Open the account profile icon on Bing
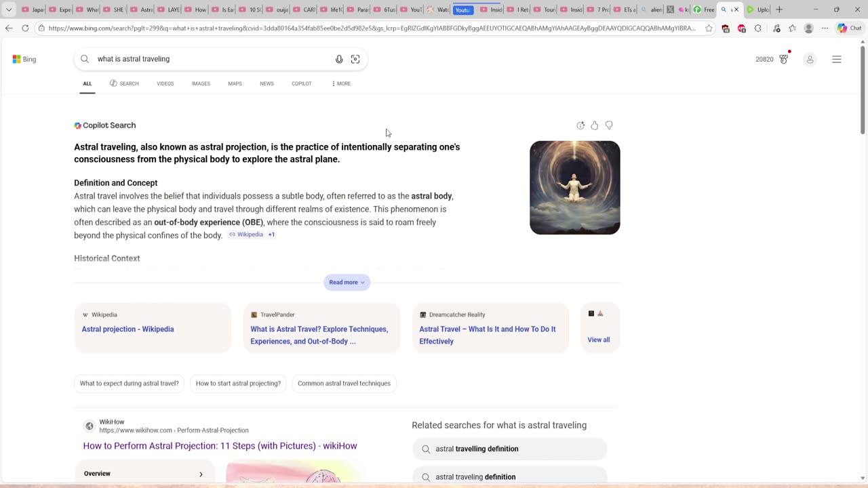This screenshot has height=488, width=868. pos(810,60)
